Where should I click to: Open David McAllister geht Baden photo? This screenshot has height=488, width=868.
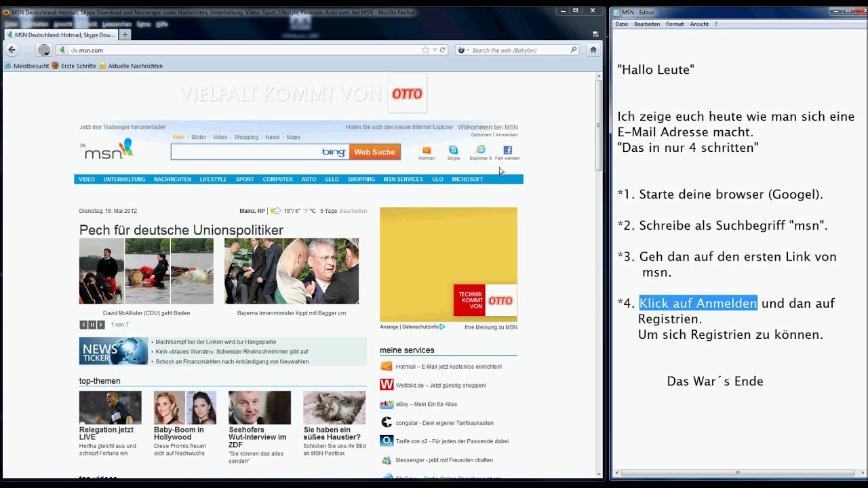point(146,271)
